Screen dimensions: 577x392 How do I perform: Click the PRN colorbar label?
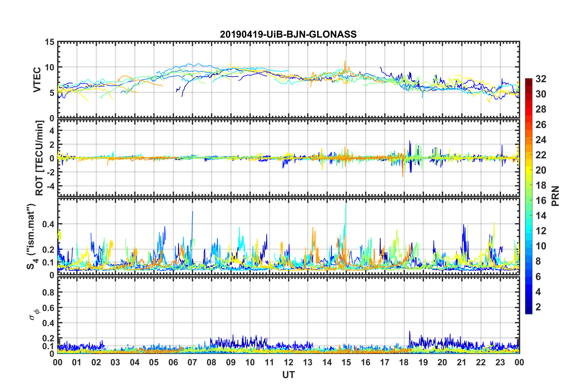[555, 196]
